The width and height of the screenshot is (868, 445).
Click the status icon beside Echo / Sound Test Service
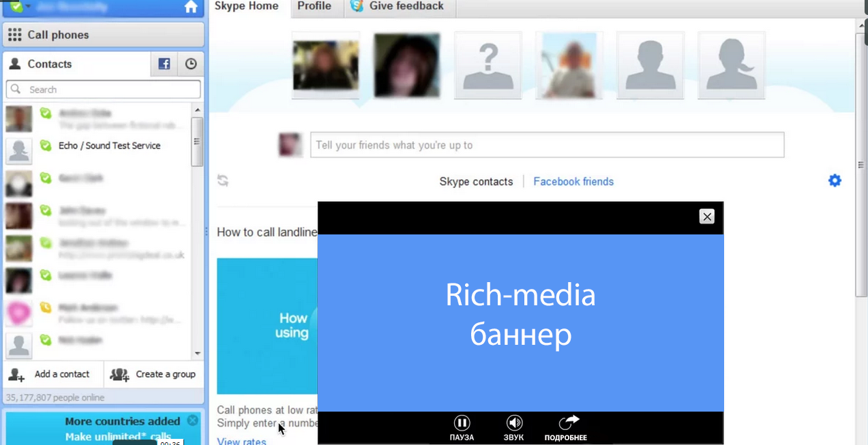[x=46, y=145]
